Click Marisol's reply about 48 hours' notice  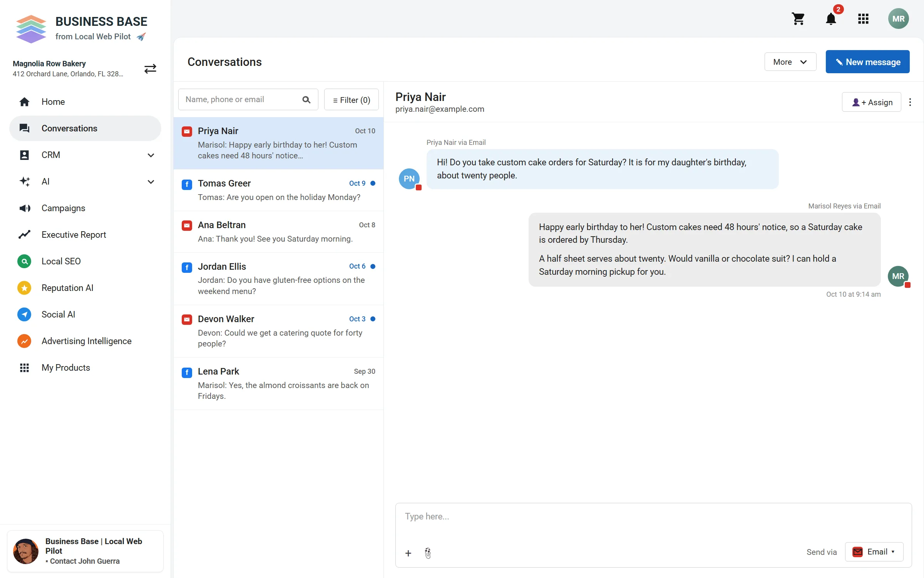coord(704,249)
